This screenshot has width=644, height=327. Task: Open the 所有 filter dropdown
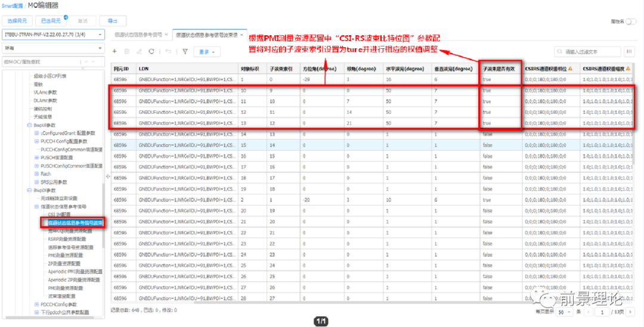(54, 48)
